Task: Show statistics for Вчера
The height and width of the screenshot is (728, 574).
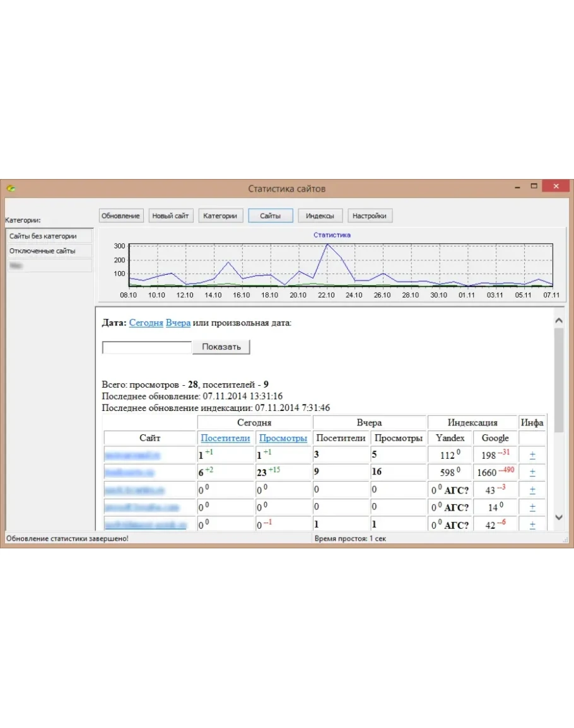Action: pos(178,323)
